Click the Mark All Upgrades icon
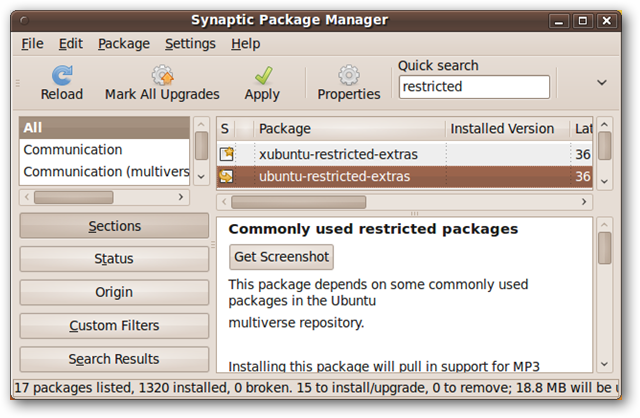The width and height of the screenshot is (640, 418). pyautogui.click(x=162, y=76)
